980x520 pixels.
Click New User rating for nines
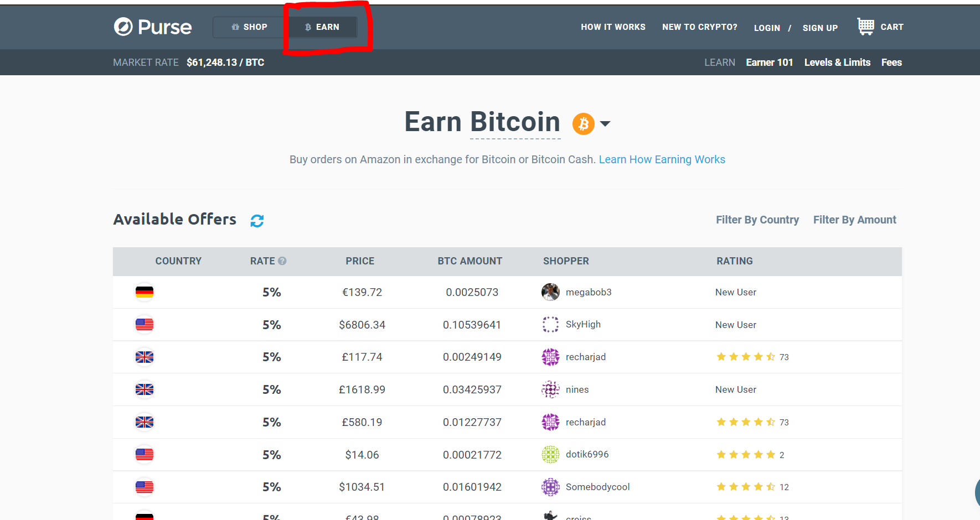(735, 389)
